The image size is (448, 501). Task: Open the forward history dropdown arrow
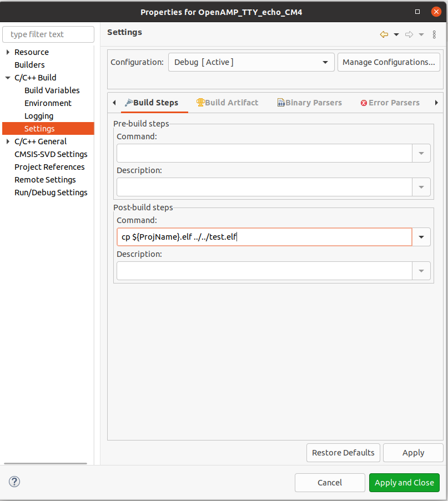421,34
